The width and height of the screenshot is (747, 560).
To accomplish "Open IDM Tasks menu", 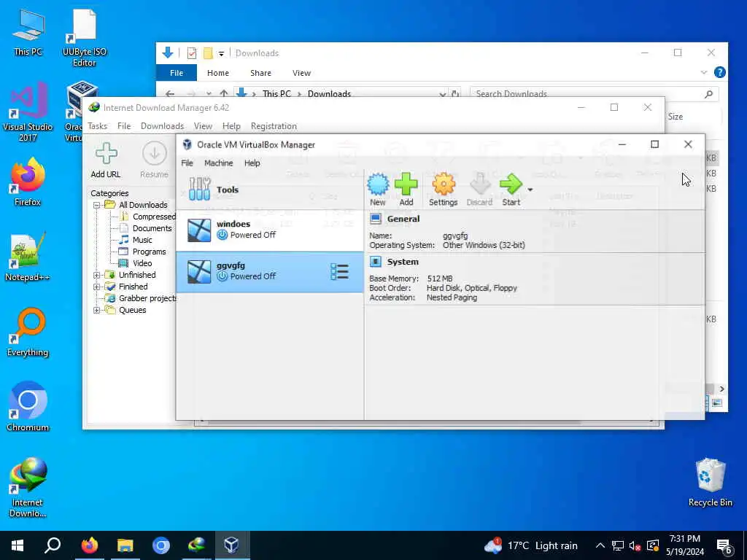I will (x=97, y=126).
